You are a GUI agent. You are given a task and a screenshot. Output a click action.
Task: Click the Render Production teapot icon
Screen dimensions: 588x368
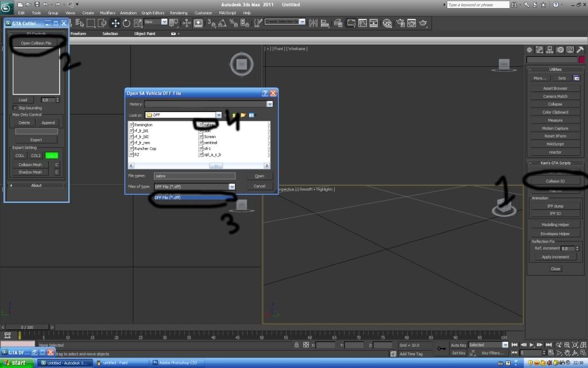point(423,23)
